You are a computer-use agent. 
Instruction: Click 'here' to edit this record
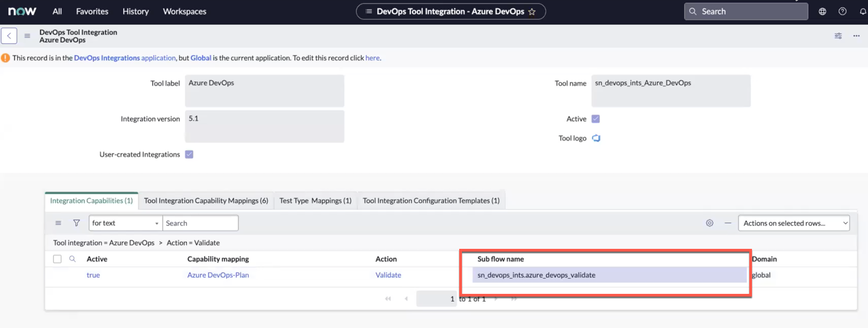coord(372,58)
